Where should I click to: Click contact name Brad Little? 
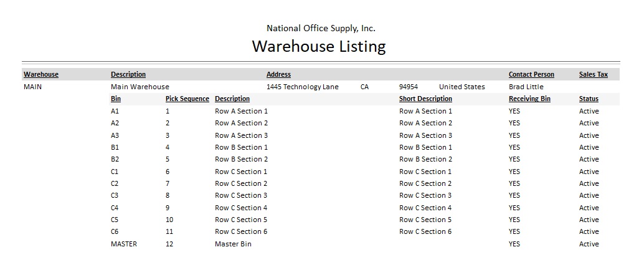(x=526, y=87)
